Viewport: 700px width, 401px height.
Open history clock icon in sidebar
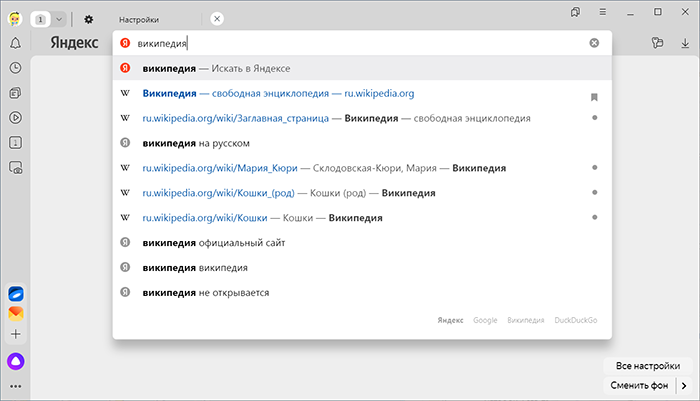click(x=16, y=68)
